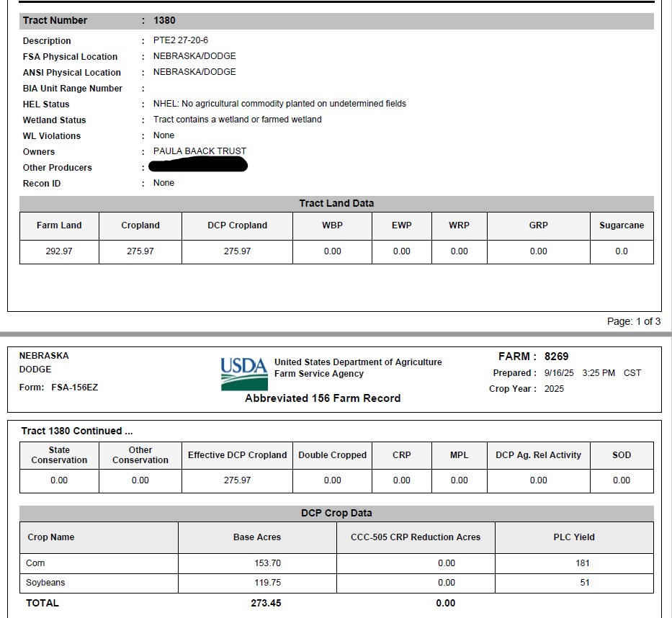Select Corn base acres value 153.70
The width and height of the screenshot is (672, 618).
coord(267,563)
